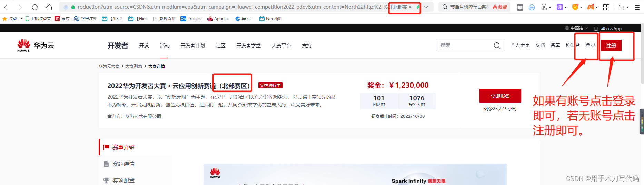Click the green padlock site security icon
The width and height of the screenshot is (644, 185).
tap(73, 7)
